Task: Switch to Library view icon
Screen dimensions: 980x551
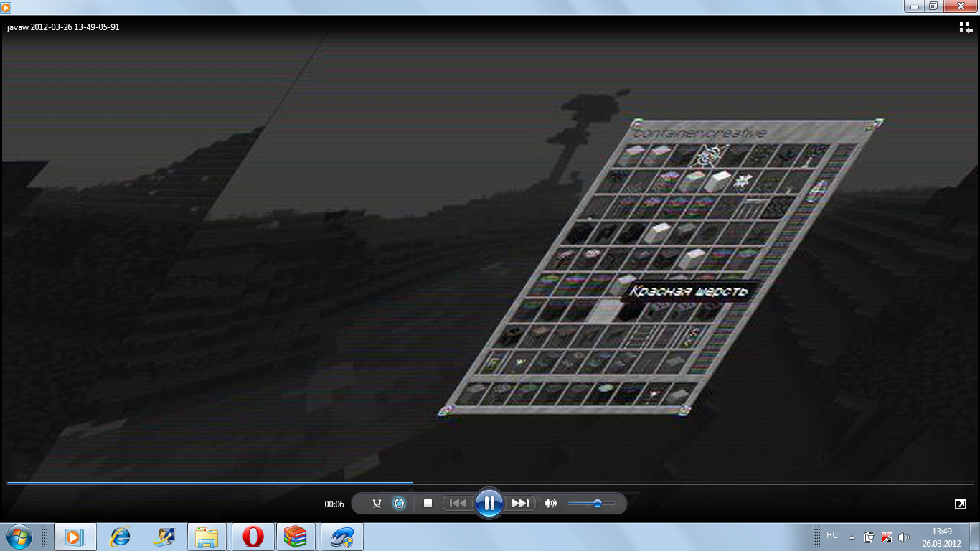Action: (x=966, y=27)
